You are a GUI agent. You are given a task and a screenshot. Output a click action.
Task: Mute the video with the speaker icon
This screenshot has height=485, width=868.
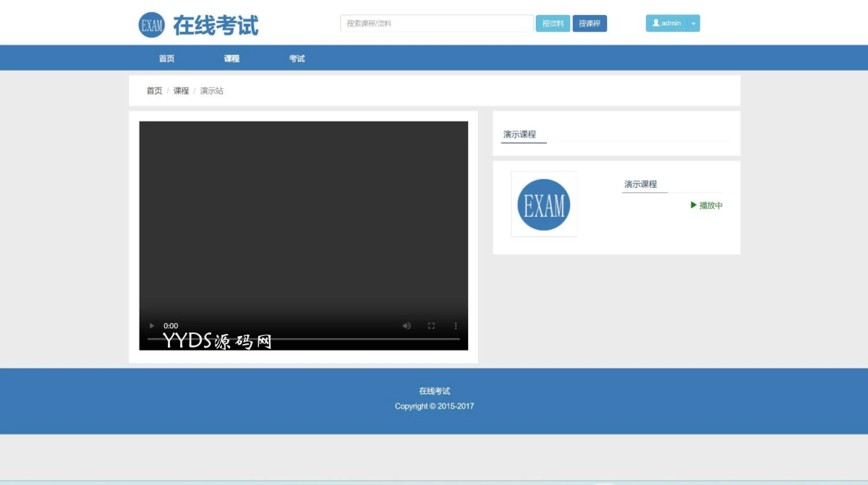click(x=407, y=326)
